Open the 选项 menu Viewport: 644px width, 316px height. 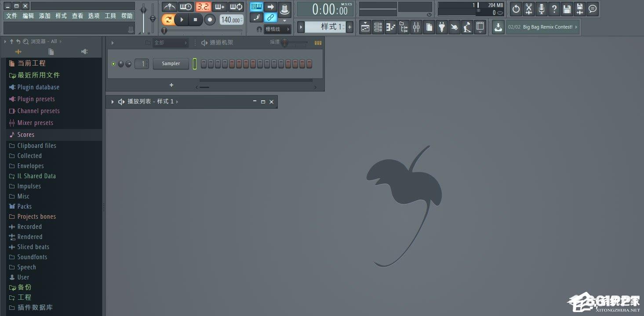(x=94, y=16)
